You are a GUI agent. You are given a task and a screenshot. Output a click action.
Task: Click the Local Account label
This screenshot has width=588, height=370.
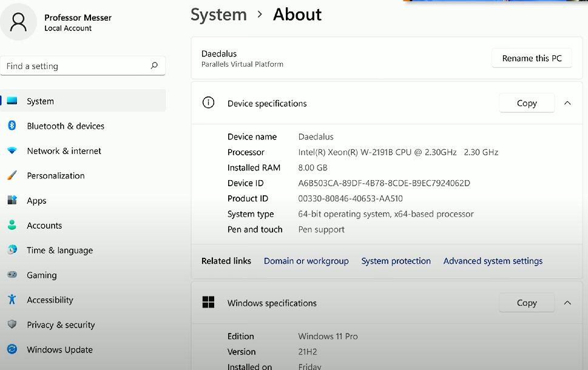point(68,28)
